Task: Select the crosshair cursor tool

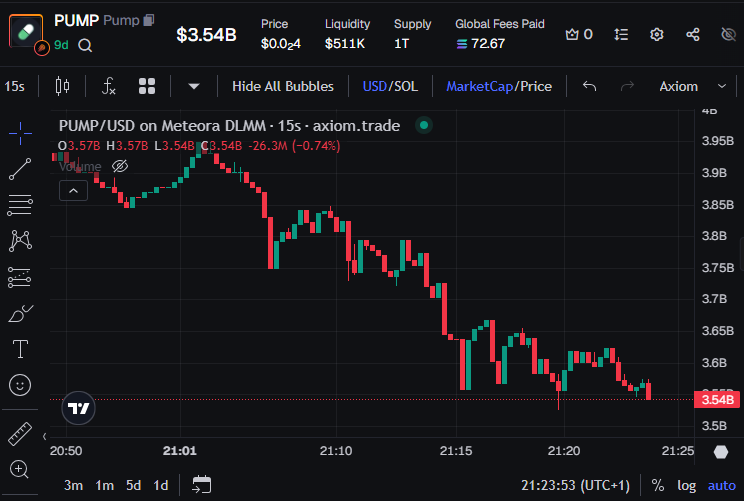Action: point(20,133)
